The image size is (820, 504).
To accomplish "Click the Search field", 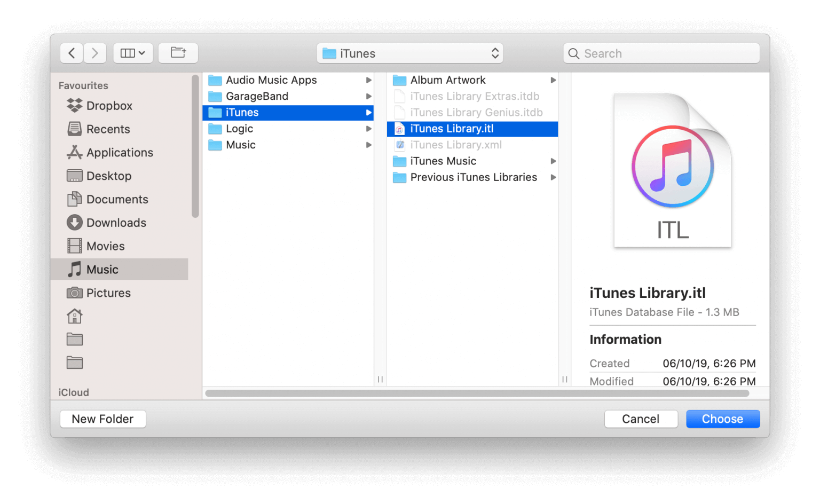I will click(x=661, y=53).
